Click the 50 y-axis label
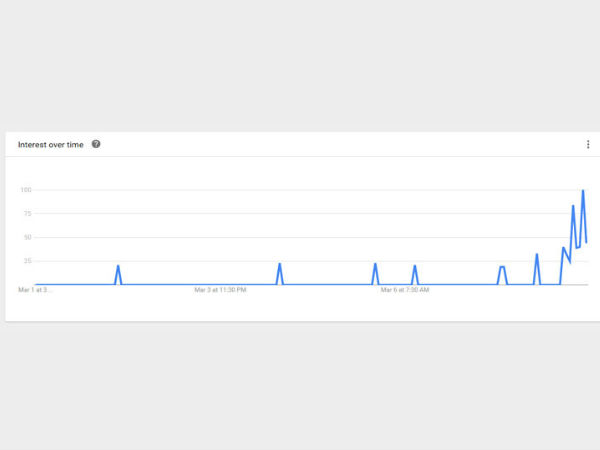 click(x=27, y=238)
